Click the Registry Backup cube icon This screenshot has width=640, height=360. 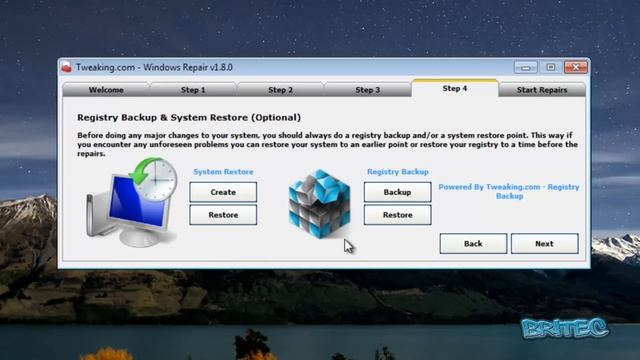(x=319, y=204)
